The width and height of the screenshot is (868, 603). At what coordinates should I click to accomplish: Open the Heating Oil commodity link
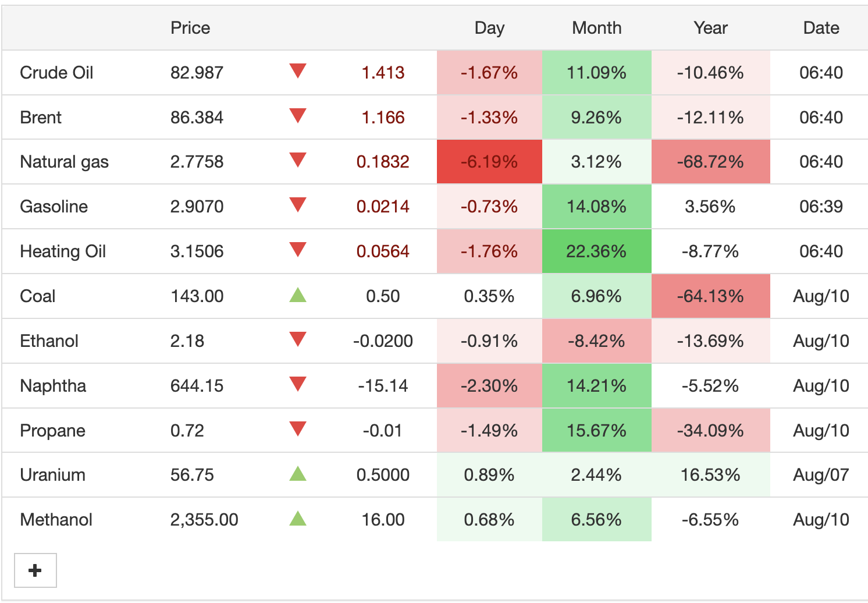(63, 251)
